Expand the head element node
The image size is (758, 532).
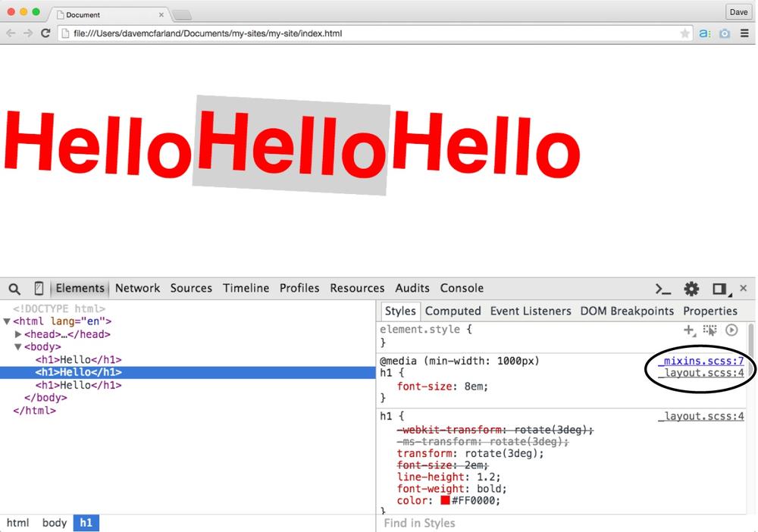(19, 334)
